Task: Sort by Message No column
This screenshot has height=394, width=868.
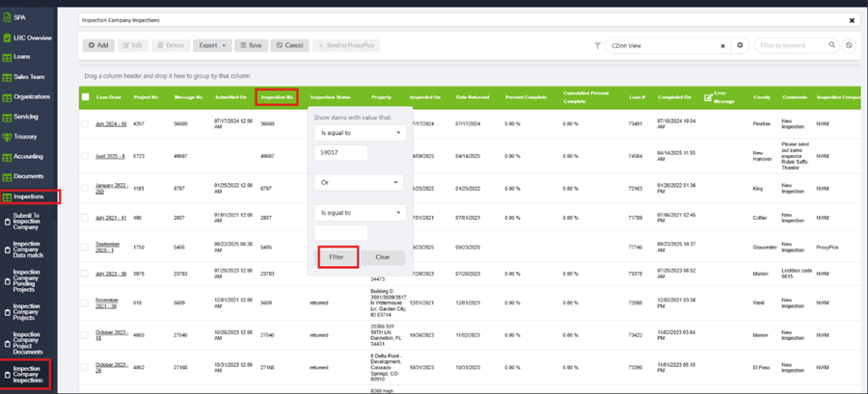Action: [188, 97]
